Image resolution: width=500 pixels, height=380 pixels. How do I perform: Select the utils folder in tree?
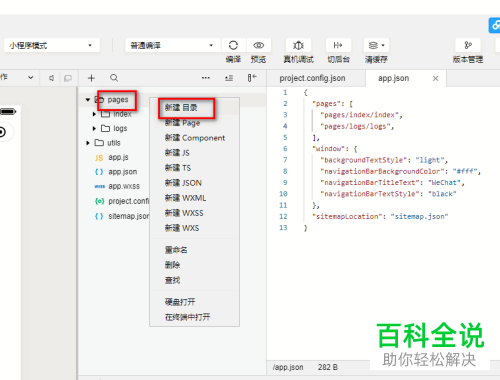click(114, 143)
